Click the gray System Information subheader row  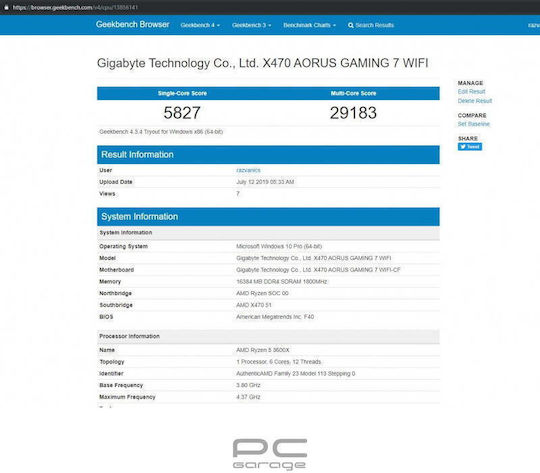[x=268, y=233]
